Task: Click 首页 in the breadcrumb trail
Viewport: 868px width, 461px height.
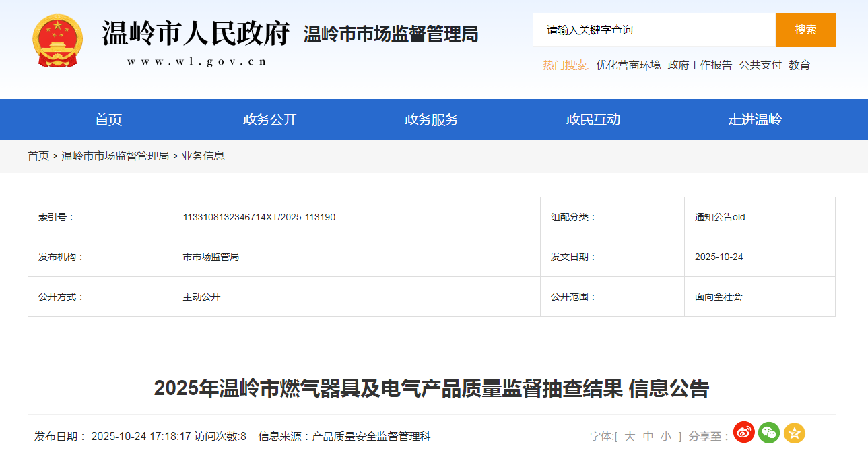Action: pyautogui.click(x=38, y=156)
